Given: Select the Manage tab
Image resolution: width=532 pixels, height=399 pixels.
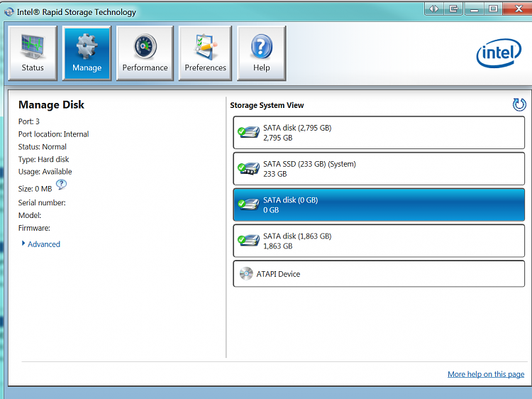Looking at the screenshot, I should (x=87, y=53).
